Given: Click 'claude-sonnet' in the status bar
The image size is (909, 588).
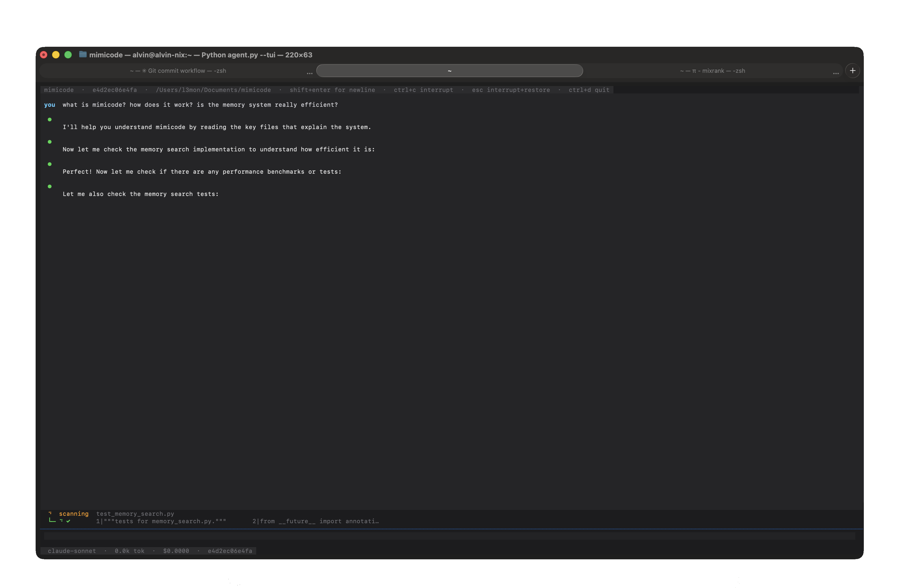Looking at the screenshot, I should coord(72,551).
